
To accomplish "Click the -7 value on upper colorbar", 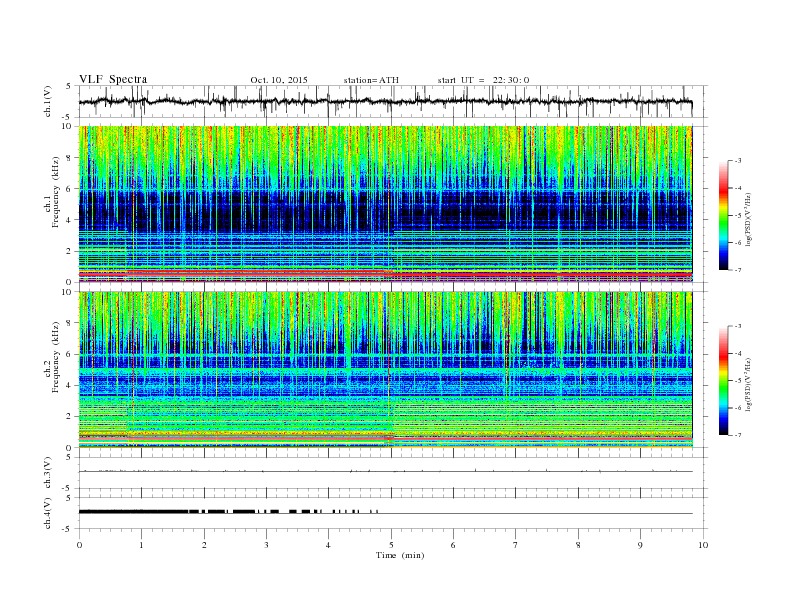I will tap(737, 270).
